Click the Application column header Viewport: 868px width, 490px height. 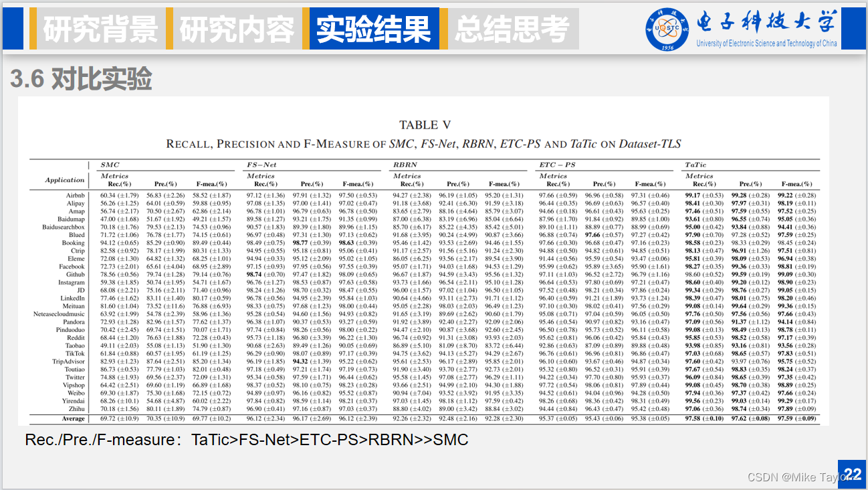pyautogui.click(x=65, y=180)
